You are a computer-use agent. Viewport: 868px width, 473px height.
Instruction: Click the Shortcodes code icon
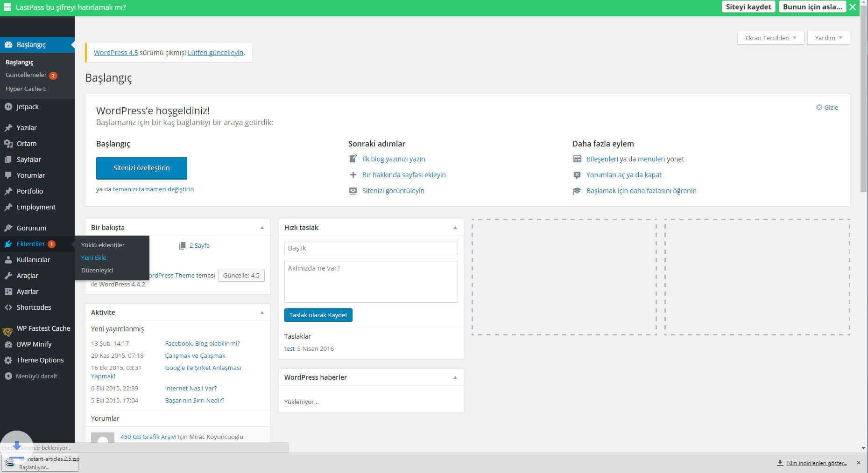8,307
